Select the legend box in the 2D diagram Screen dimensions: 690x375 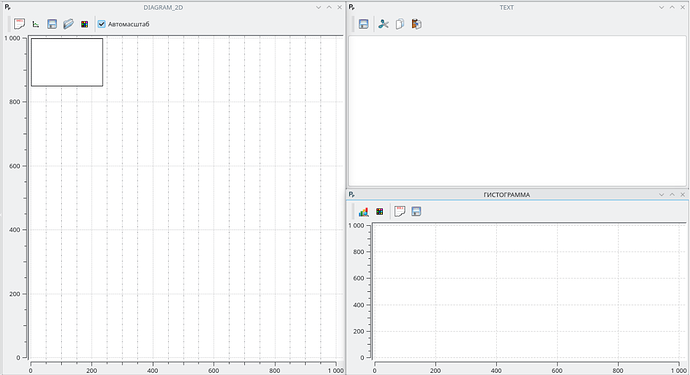[67, 62]
